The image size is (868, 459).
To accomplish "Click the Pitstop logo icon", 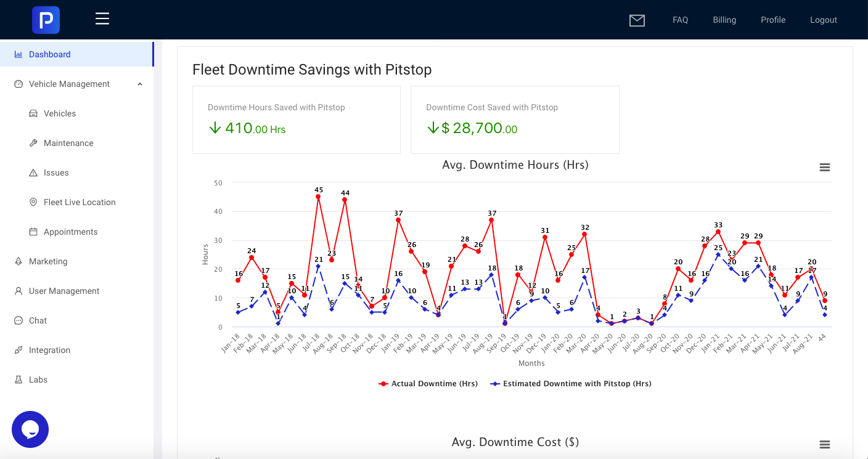I will coord(46,20).
